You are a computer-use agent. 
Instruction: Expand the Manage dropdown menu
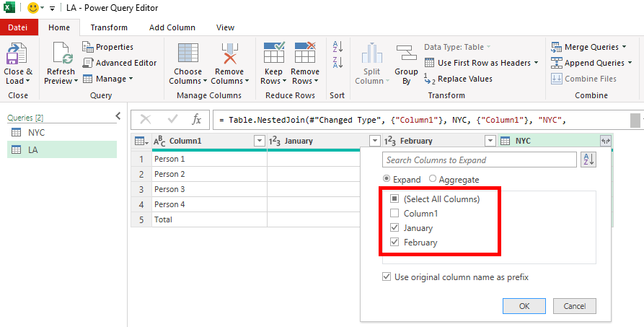tap(131, 79)
